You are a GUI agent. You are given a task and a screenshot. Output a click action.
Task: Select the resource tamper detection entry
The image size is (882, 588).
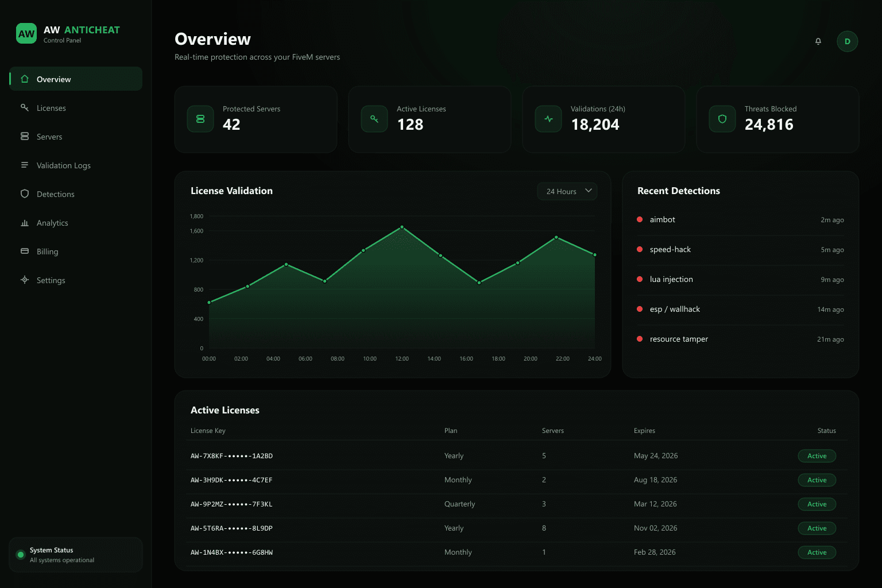point(741,339)
